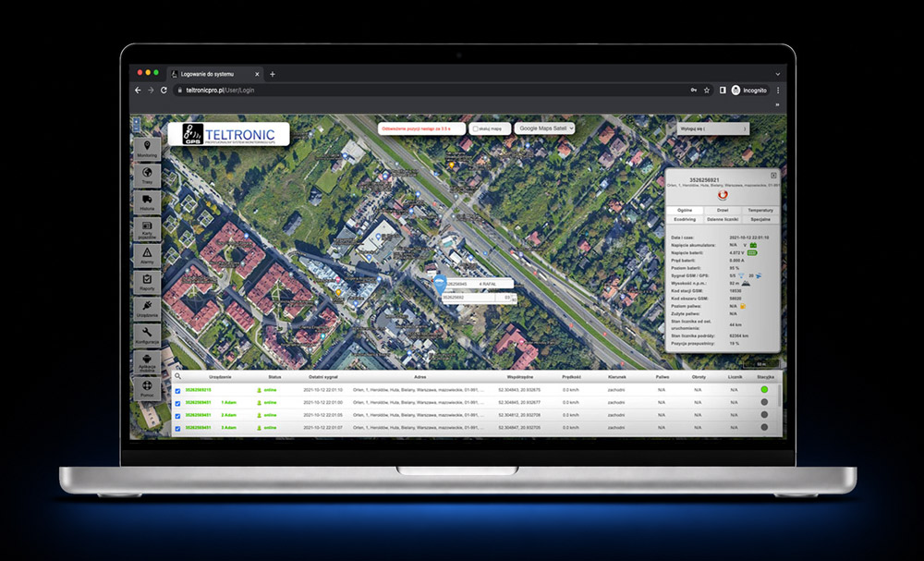Click the 2 Adam device name
This screenshot has width=924, height=561.
tap(228, 415)
